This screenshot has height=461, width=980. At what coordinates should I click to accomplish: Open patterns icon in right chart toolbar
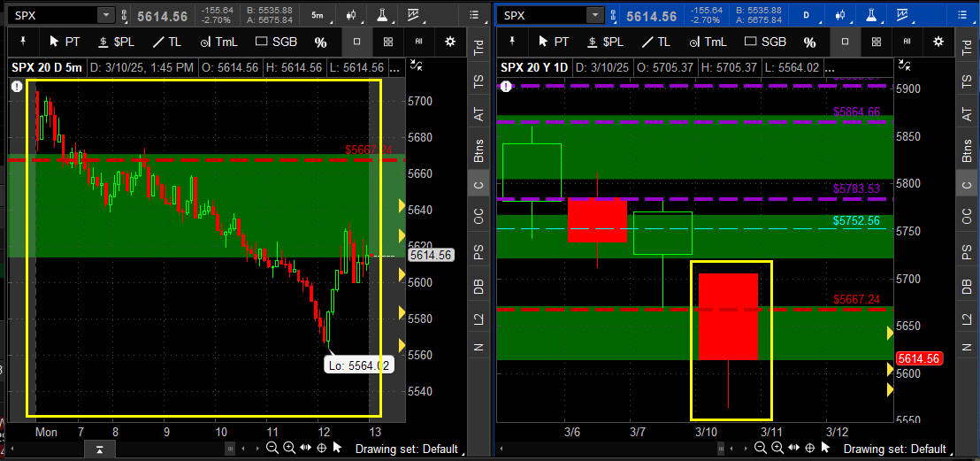[901, 15]
